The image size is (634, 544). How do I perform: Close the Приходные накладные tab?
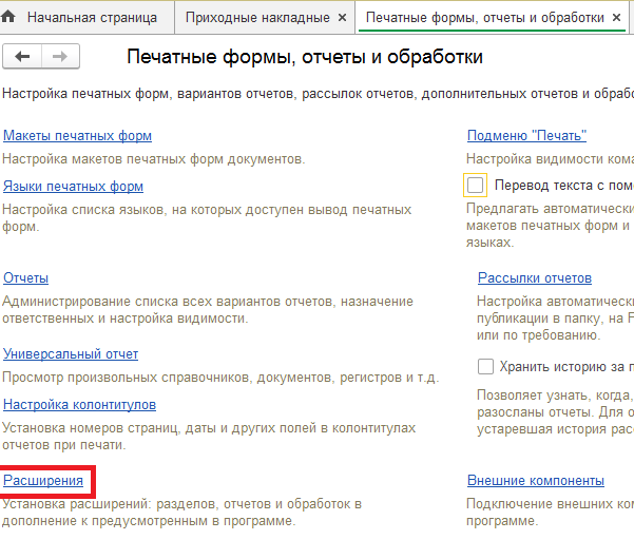342,18
